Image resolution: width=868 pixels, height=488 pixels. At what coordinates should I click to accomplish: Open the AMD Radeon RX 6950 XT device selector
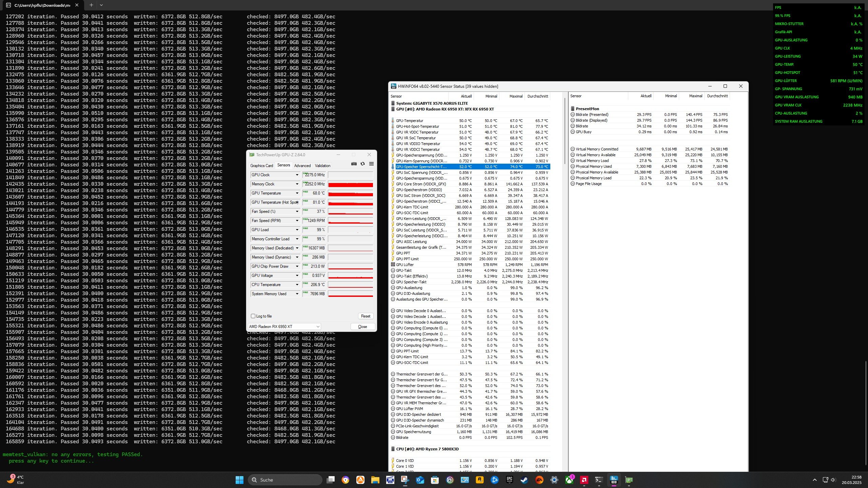click(284, 326)
